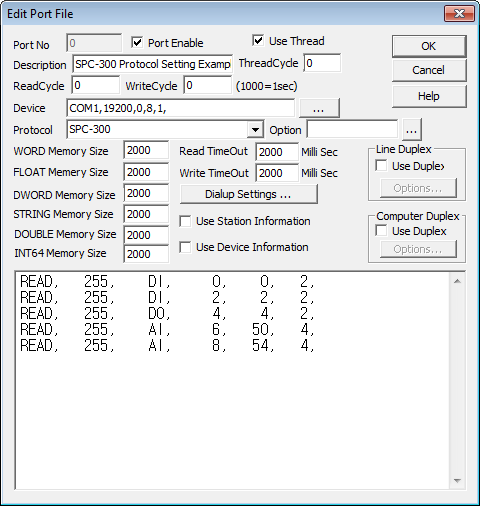
Task: Click the Option text field
Action: 352,129
